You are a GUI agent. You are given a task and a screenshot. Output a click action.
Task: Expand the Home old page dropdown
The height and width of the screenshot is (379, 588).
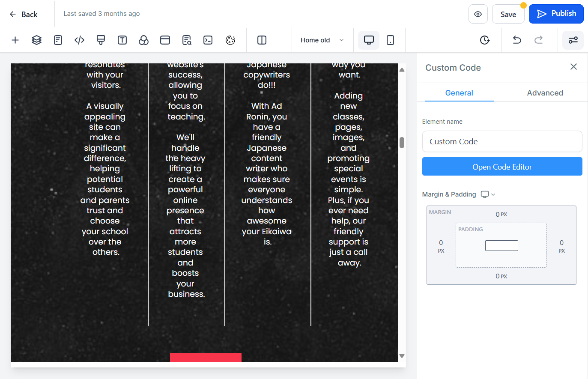click(x=322, y=40)
